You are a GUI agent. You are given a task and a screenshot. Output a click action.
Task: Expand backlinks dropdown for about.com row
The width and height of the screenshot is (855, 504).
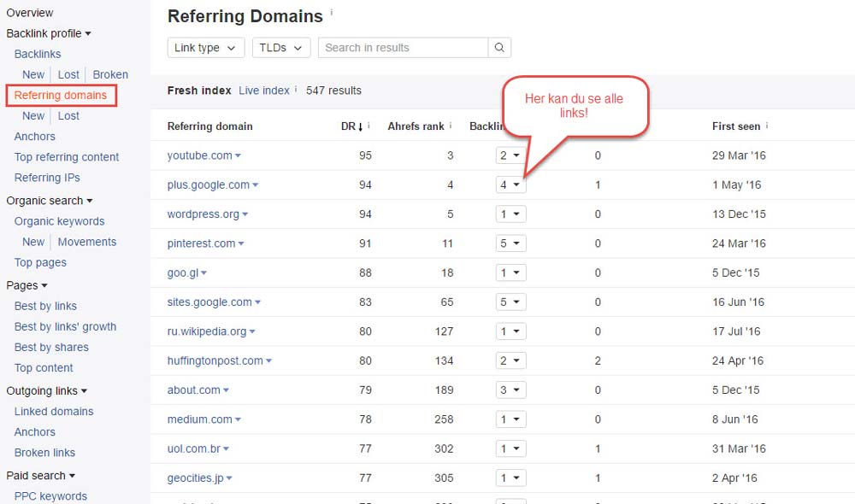coord(511,390)
